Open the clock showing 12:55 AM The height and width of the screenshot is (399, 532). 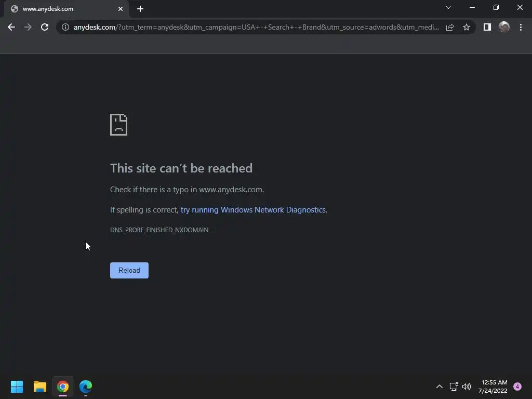(493, 387)
